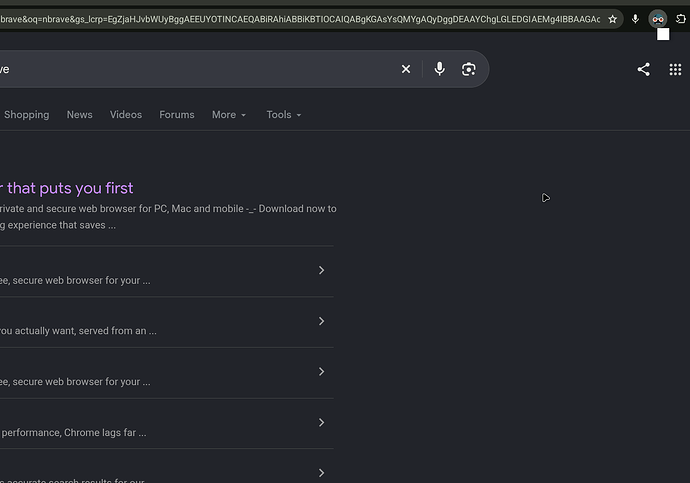Expand the More dropdown
This screenshot has width=690, height=483.
229,115
